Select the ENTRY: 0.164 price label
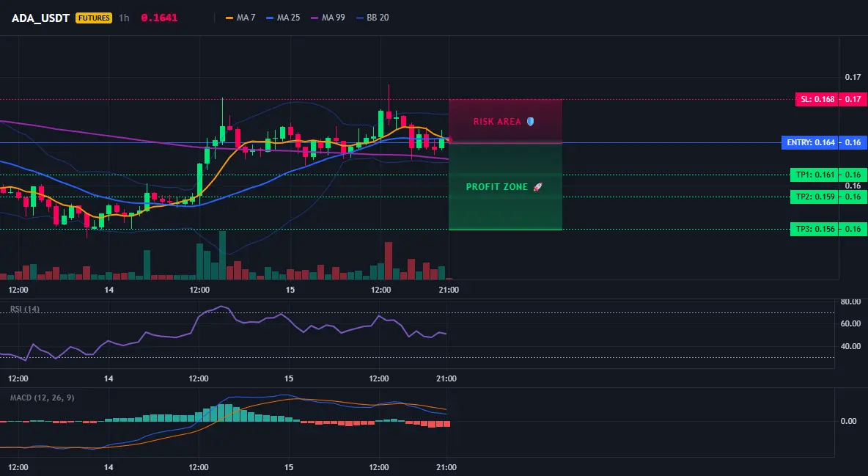The width and height of the screenshot is (868, 476). 810,142
